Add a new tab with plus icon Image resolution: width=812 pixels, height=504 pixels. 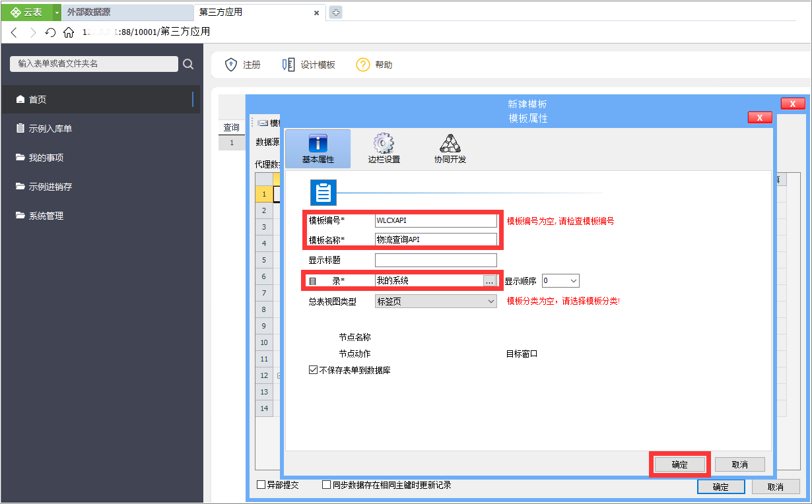pos(335,13)
